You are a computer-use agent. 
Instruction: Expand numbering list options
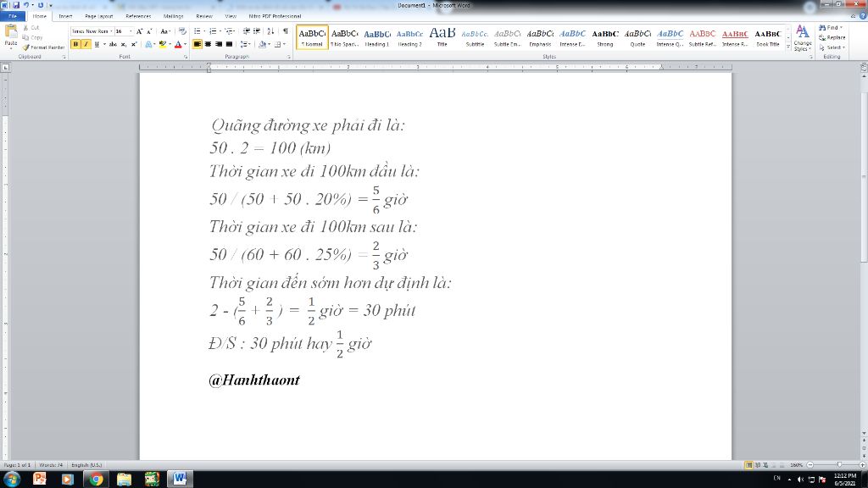[x=220, y=31]
